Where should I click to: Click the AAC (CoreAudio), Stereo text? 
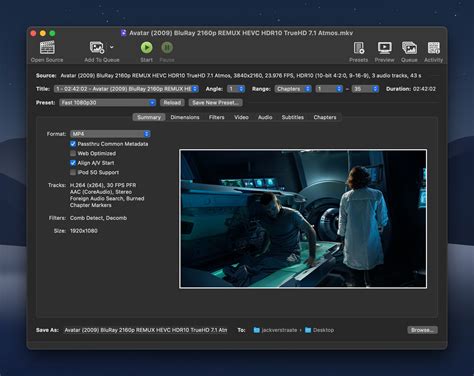pos(101,192)
